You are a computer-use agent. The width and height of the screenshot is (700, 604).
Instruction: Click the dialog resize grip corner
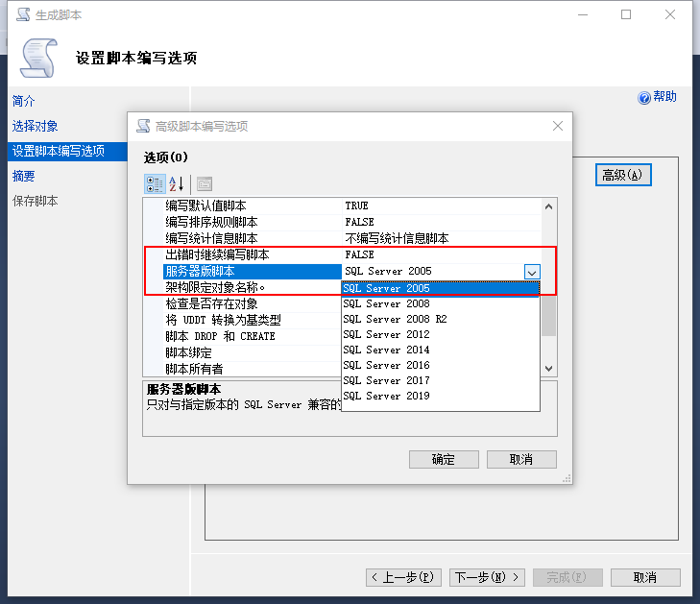point(567,479)
